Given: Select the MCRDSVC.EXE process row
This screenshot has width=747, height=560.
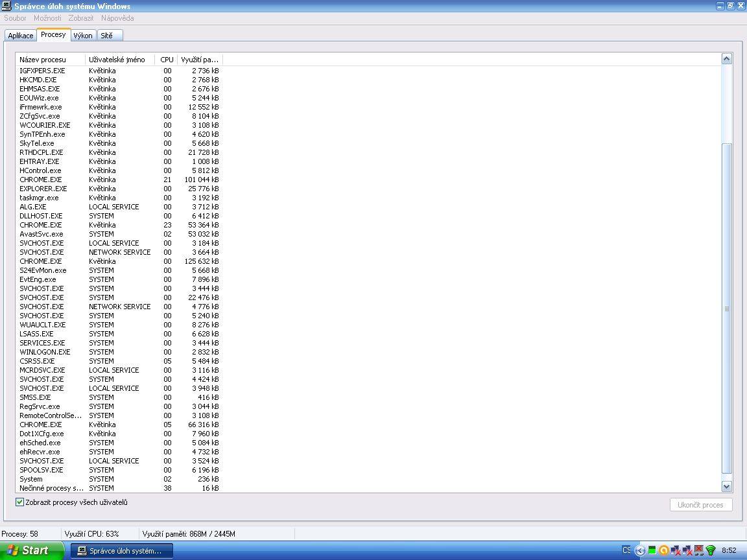Looking at the screenshot, I should point(119,370).
